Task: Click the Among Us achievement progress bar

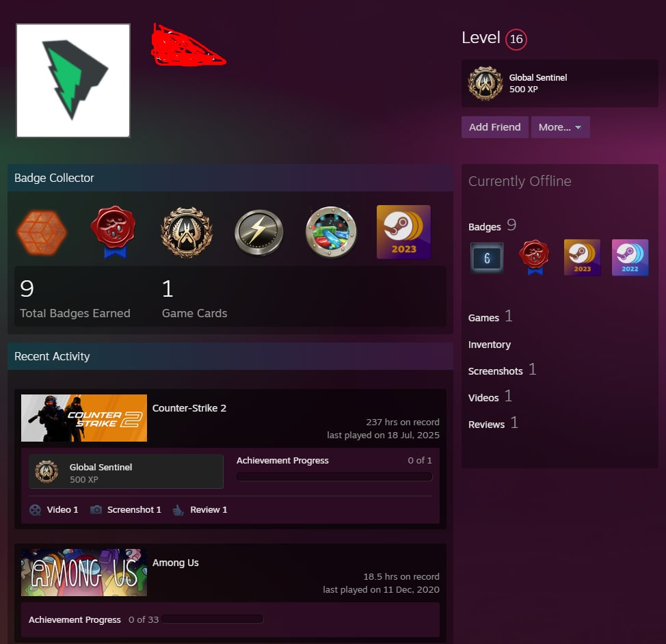Action: [213, 619]
